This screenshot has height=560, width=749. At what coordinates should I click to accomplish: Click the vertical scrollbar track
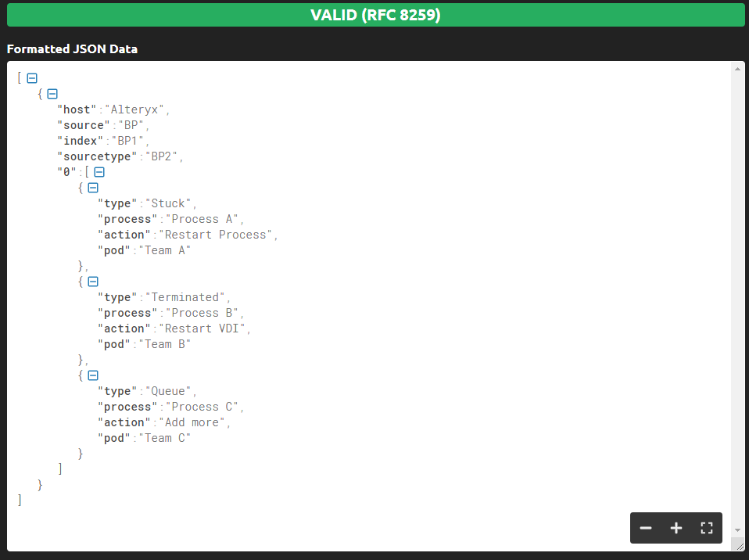point(737,313)
